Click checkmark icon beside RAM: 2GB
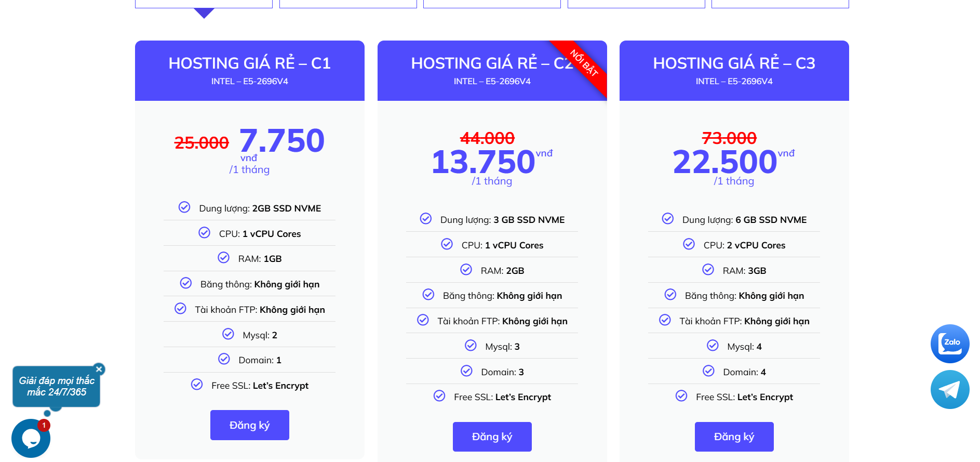The image size is (980, 462). click(x=466, y=270)
